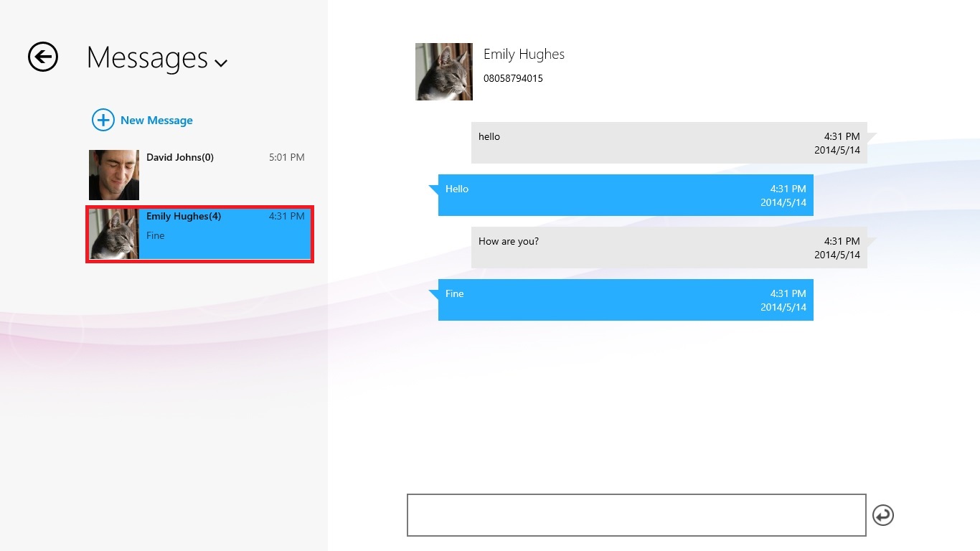The image size is (980, 551).
Task: Focus the message text input box
Action: pyautogui.click(x=636, y=515)
